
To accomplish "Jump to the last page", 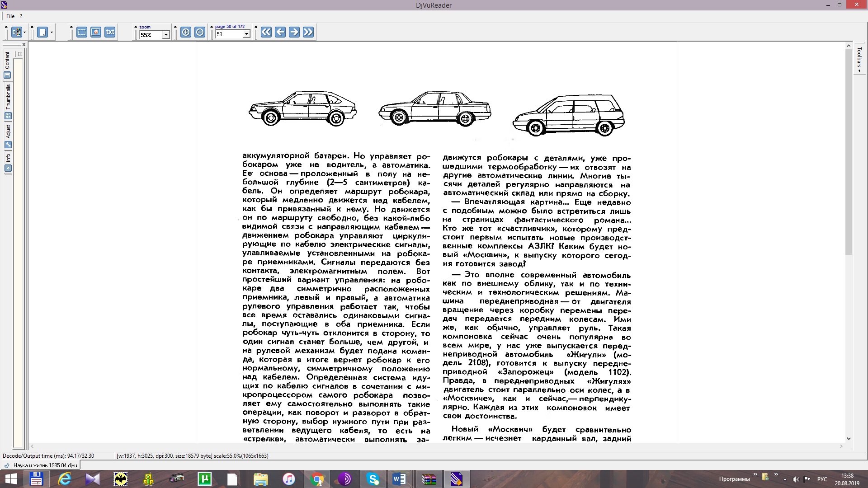I will point(308,32).
